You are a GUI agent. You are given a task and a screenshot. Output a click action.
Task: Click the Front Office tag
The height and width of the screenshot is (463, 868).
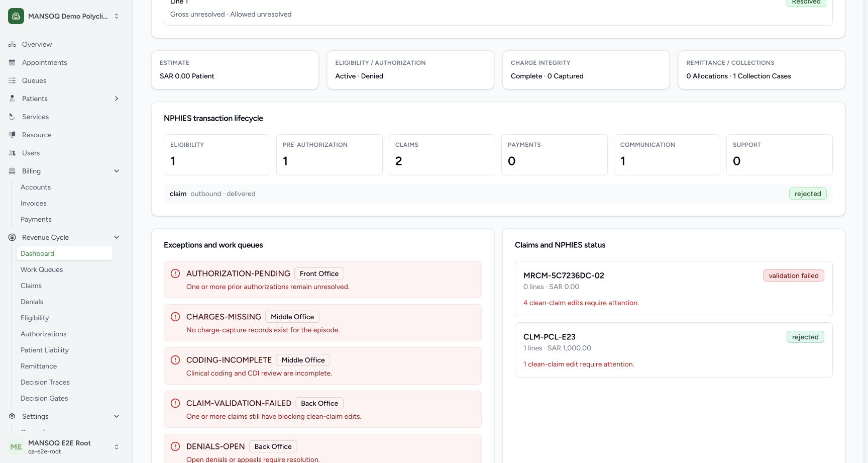coord(319,273)
